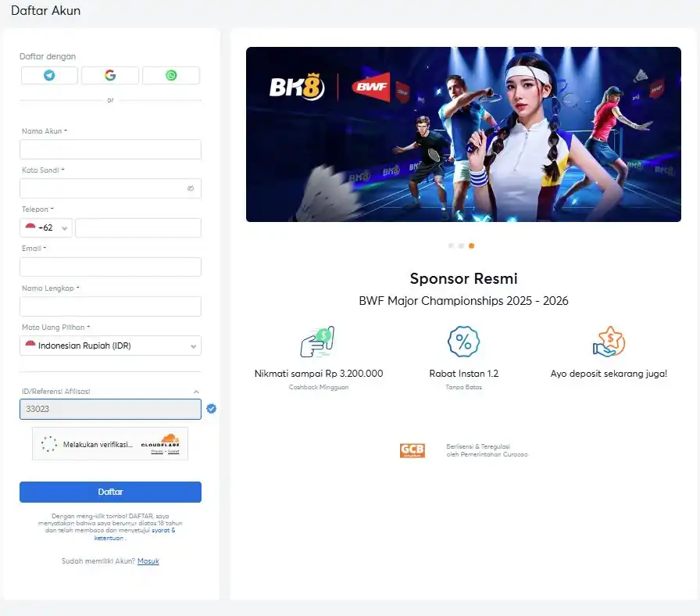The image size is (700, 616).
Task: Sign up with the WhatsApp icon
Action: point(171,75)
